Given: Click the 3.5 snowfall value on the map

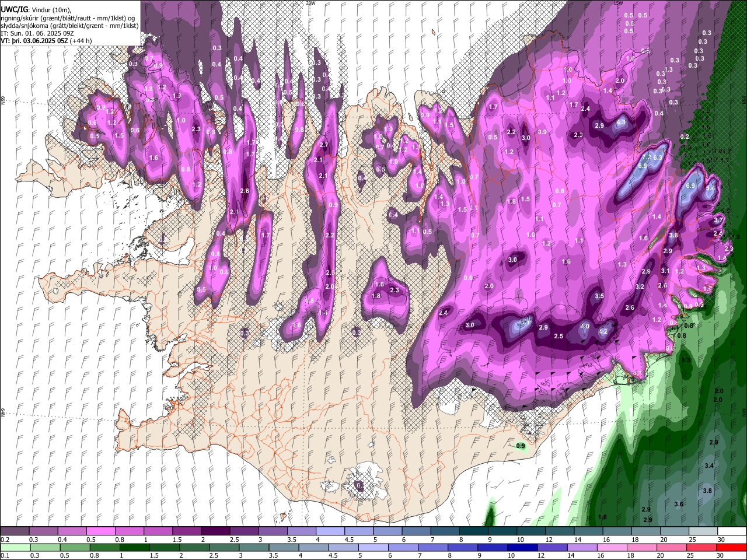Looking at the screenshot, I should click(x=599, y=296).
